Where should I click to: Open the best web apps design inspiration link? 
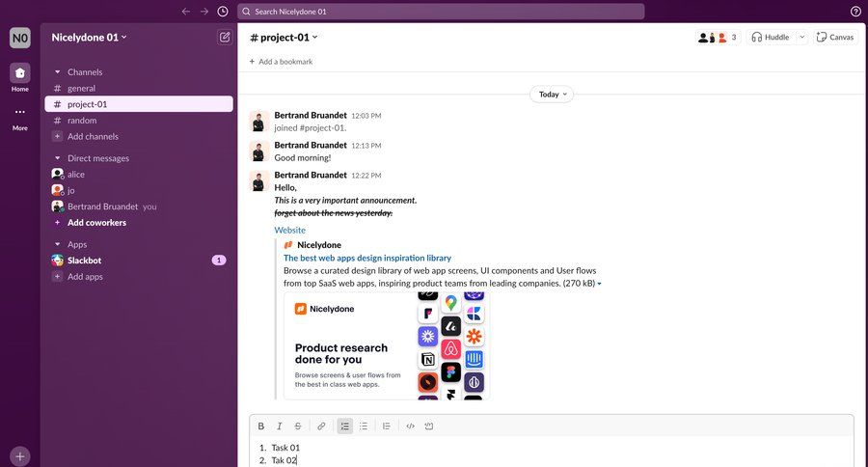pyautogui.click(x=367, y=258)
